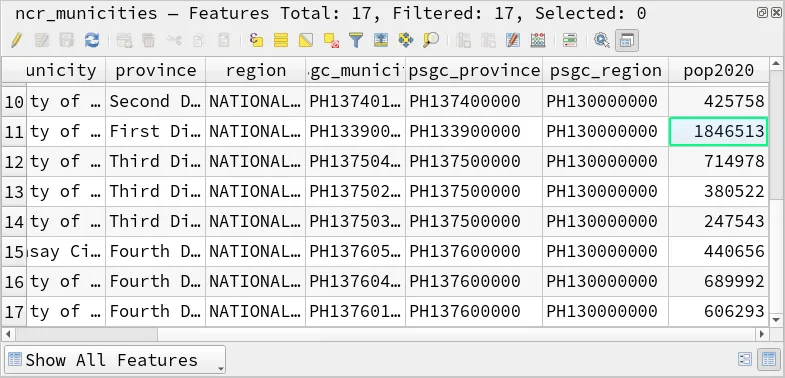This screenshot has width=785, height=378.
Task: Click the municity column header
Action: click(x=66, y=70)
